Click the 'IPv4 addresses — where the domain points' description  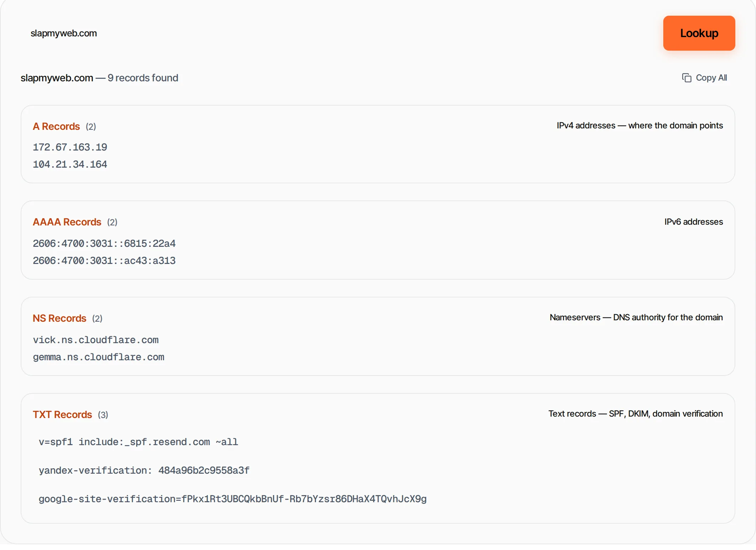(640, 126)
